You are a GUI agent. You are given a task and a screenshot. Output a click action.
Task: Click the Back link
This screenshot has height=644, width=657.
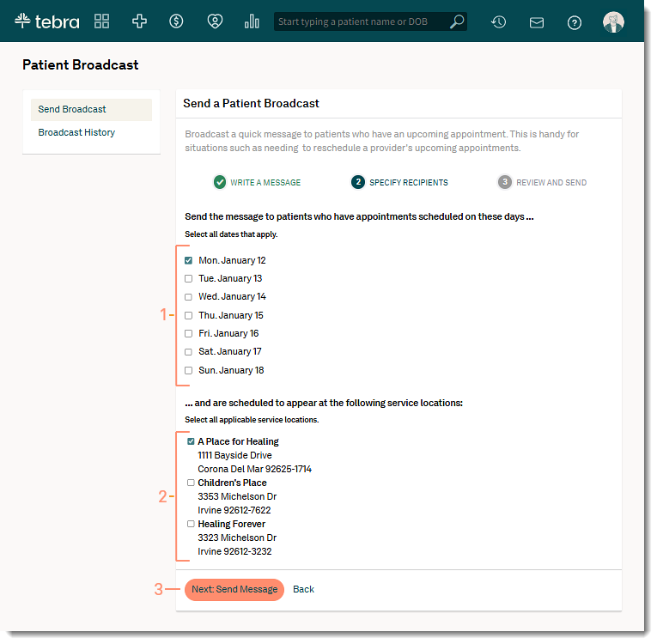[x=304, y=590]
